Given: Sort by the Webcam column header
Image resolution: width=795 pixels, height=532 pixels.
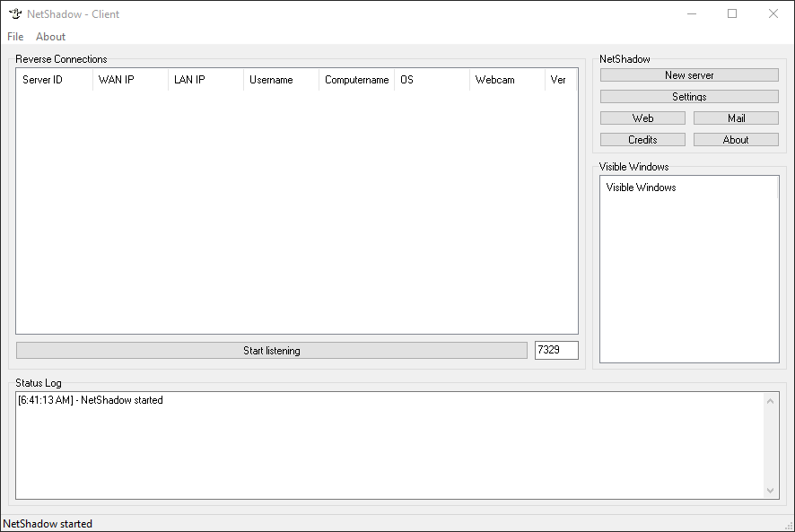Looking at the screenshot, I should point(507,80).
